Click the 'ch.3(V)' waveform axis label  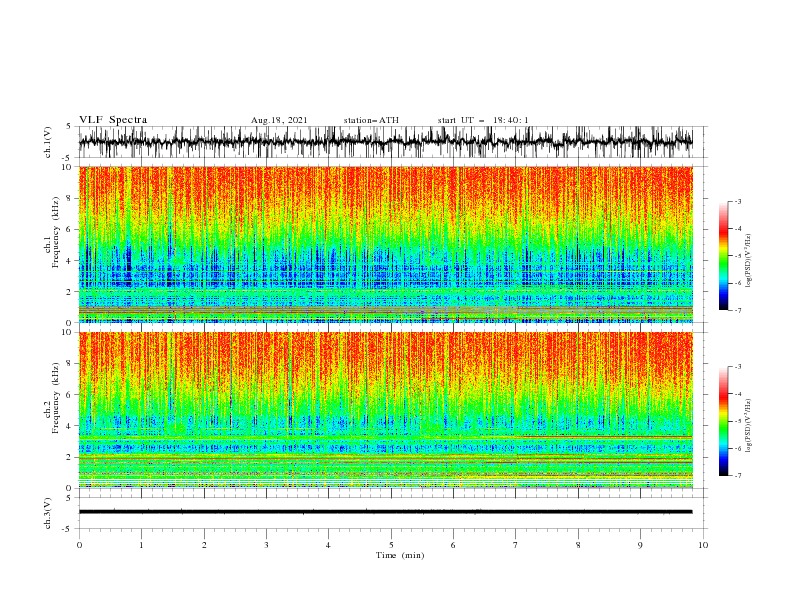coord(48,513)
